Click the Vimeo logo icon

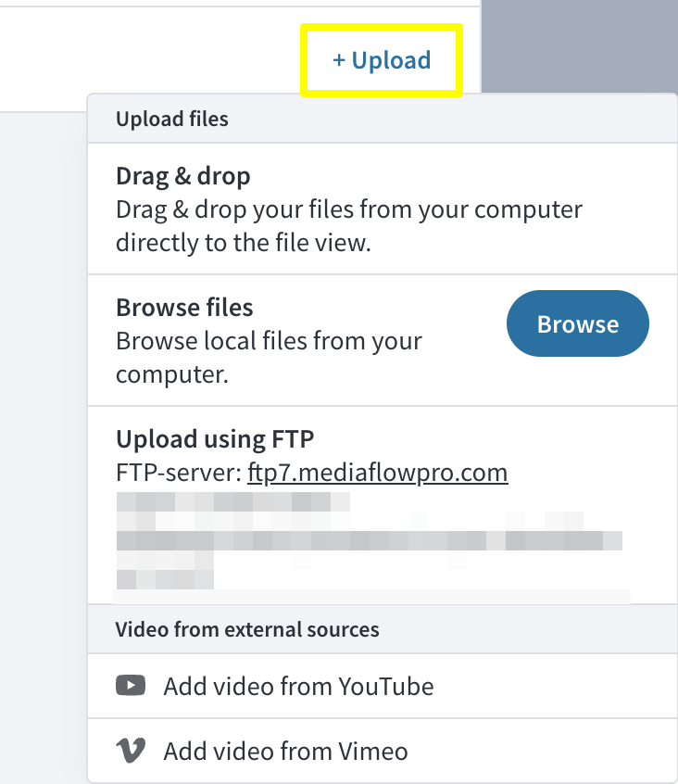(131, 751)
